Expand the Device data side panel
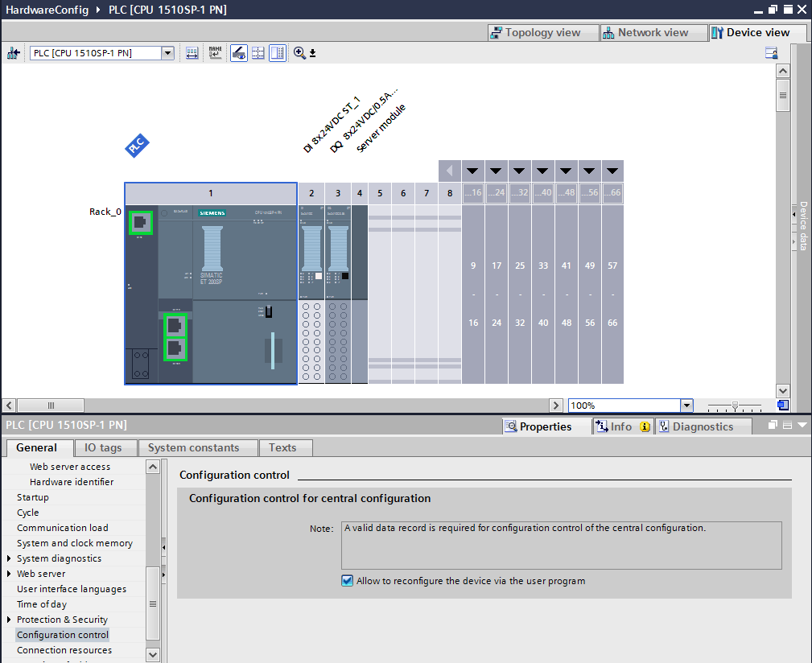Viewport: 812px width, 663px height. pyautogui.click(x=793, y=214)
